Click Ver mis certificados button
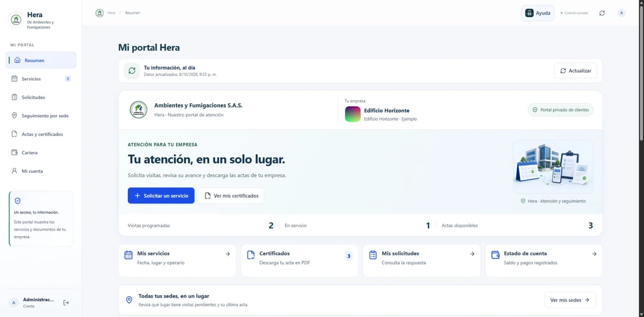644x317 pixels. tap(231, 196)
